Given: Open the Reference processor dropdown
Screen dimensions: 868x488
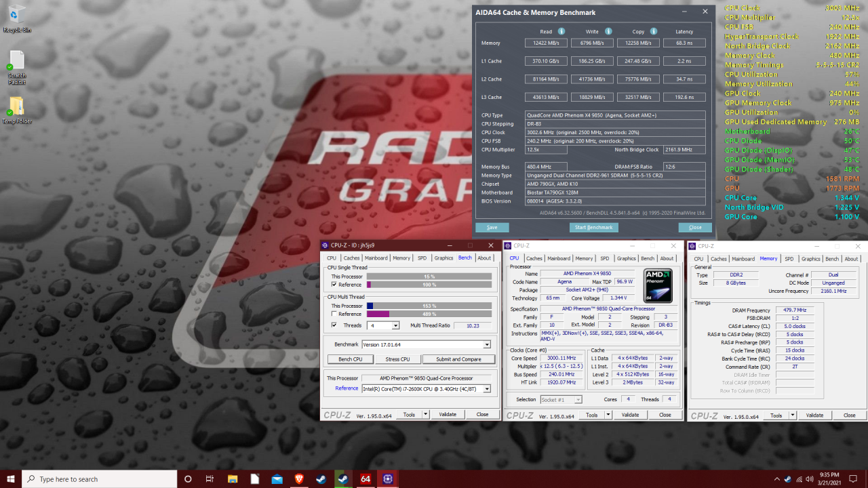Looking at the screenshot, I should [x=487, y=388].
